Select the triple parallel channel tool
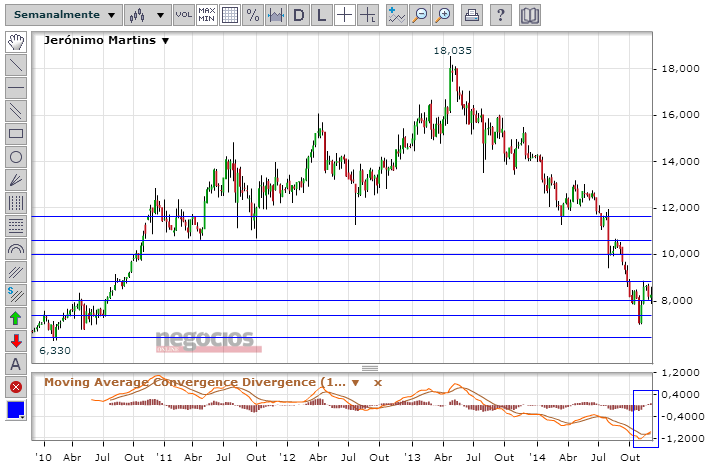Screen dimensions: 713x468 pyautogui.click(x=16, y=272)
